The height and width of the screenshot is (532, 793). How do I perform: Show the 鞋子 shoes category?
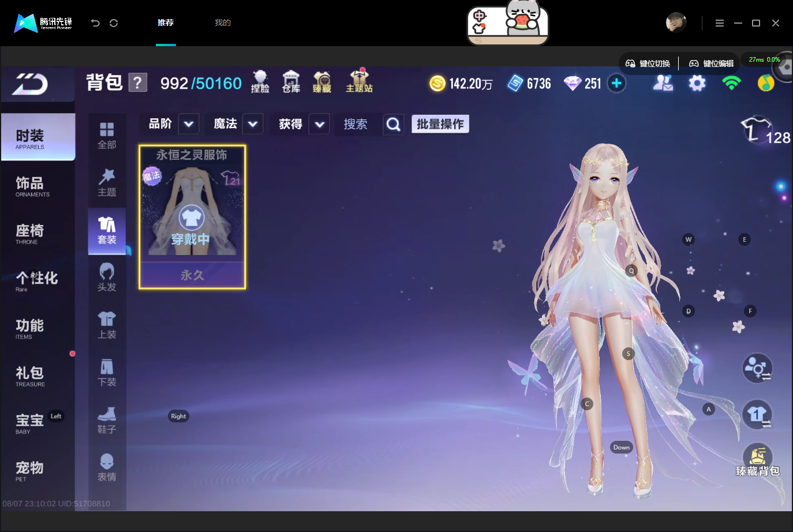[x=107, y=421]
